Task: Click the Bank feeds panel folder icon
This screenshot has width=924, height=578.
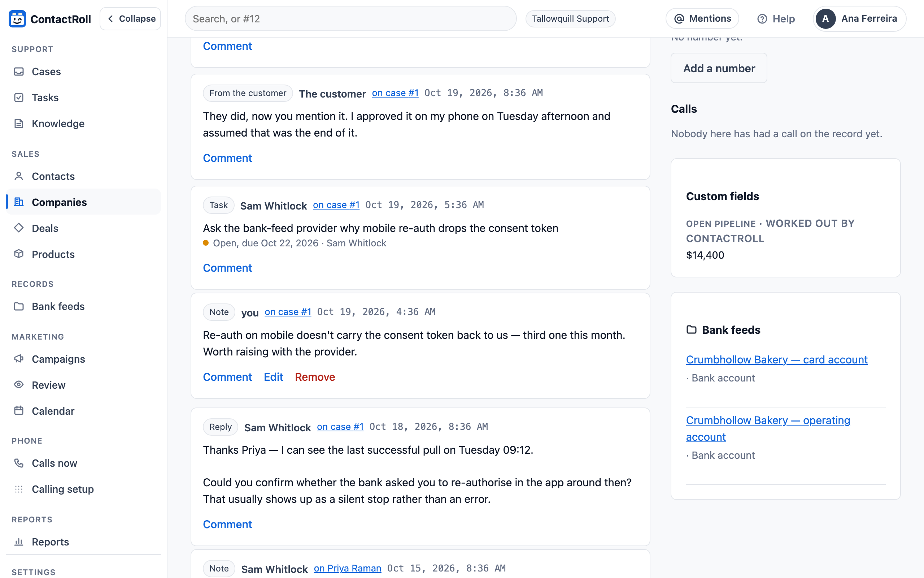Action: point(691,329)
